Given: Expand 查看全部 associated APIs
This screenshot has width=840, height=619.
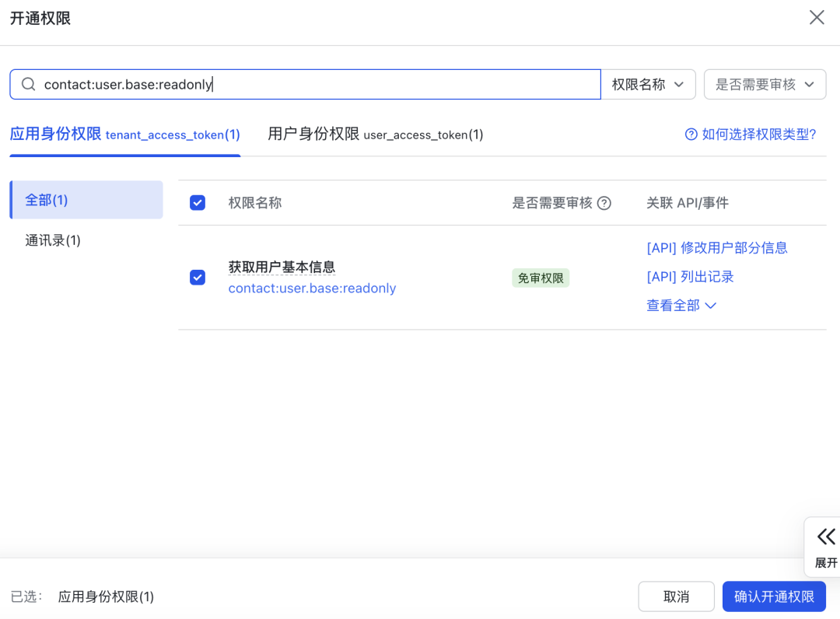Looking at the screenshot, I should click(x=681, y=305).
